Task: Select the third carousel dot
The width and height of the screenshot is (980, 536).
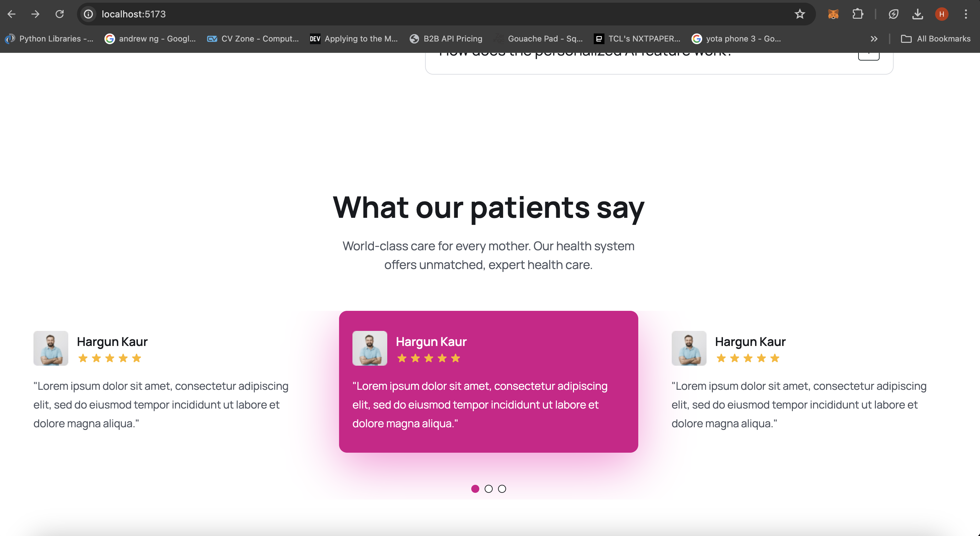Action: (x=502, y=489)
